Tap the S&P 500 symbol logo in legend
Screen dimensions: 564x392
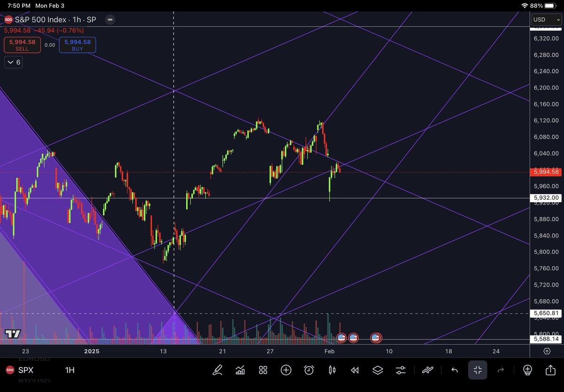point(8,20)
